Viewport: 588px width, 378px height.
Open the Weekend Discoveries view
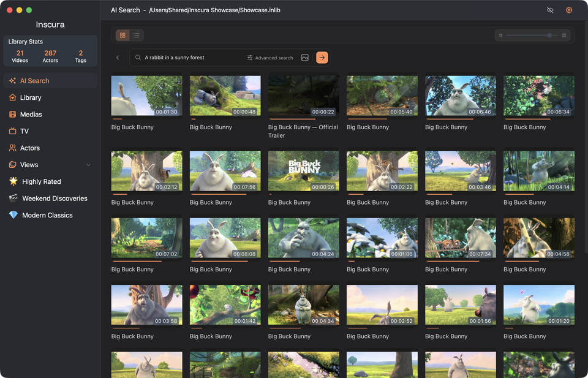(50, 198)
